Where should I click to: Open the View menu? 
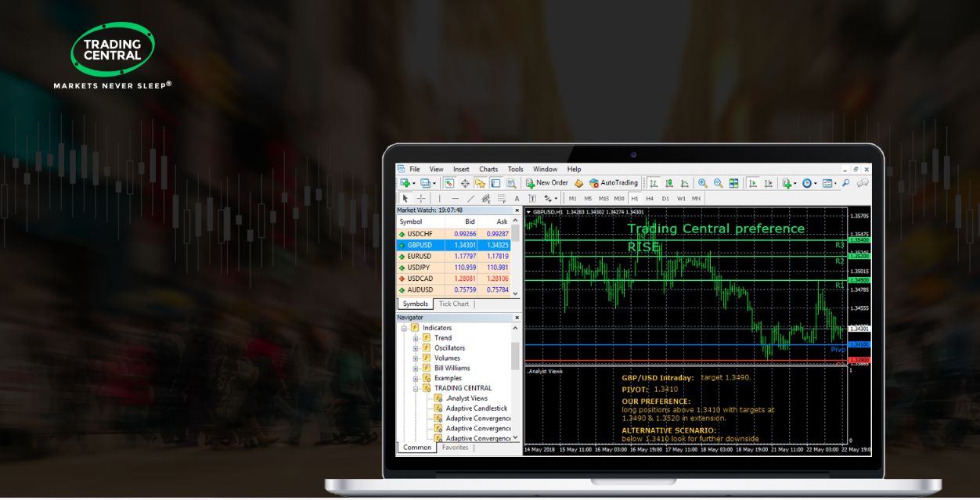tap(436, 169)
